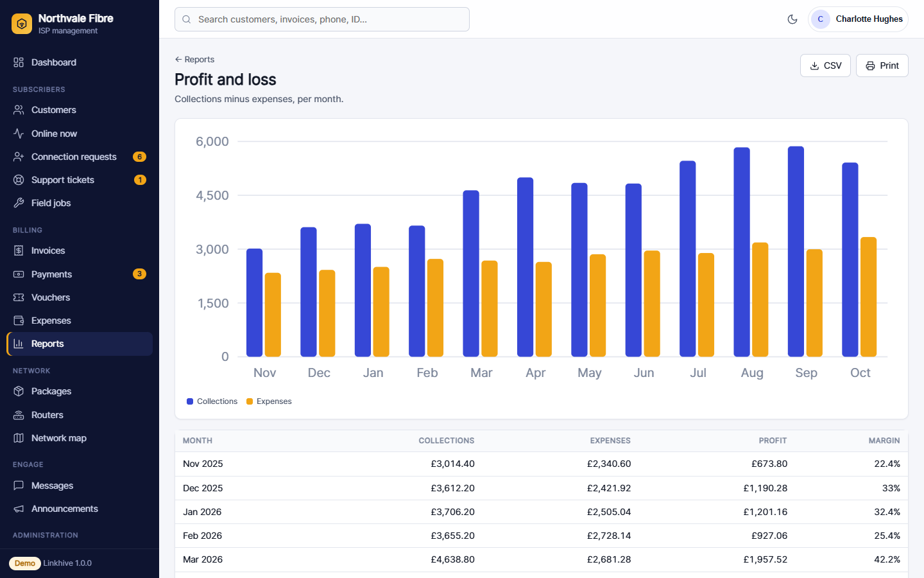Toggle Expenses series in chart legend
Viewport: 924px width, 578px height.
(269, 401)
